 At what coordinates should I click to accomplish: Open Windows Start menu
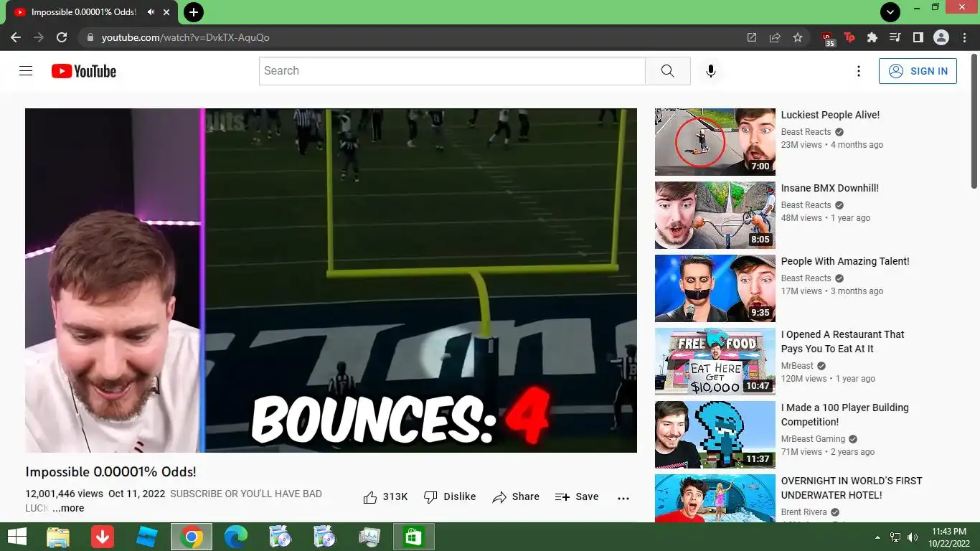[16, 537]
